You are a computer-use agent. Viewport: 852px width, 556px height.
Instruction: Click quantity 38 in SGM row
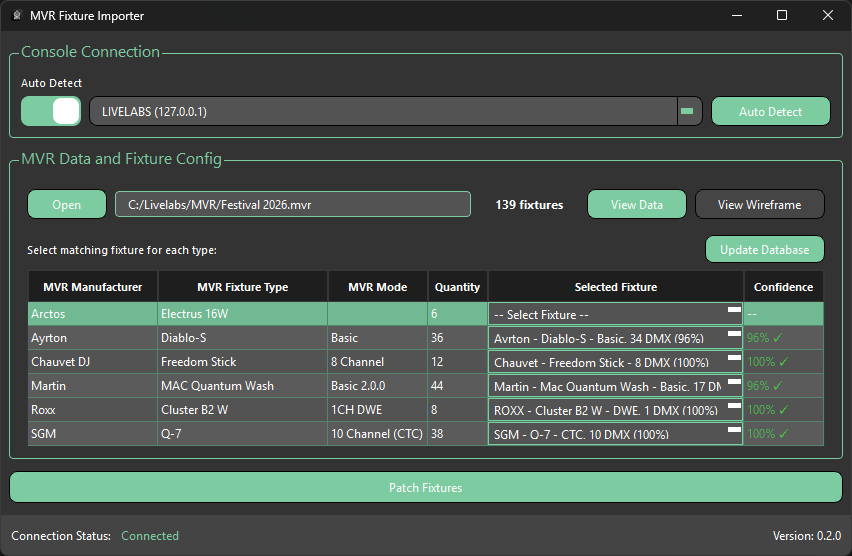point(458,433)
